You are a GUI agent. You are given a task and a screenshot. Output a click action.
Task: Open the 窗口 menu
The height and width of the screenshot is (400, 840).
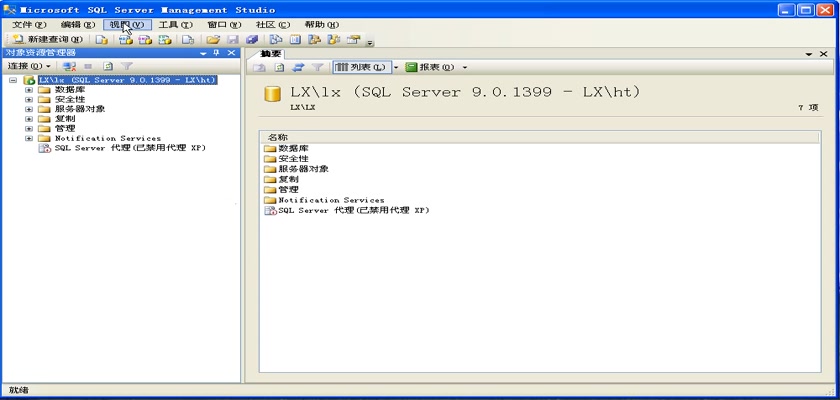(224, 25)
